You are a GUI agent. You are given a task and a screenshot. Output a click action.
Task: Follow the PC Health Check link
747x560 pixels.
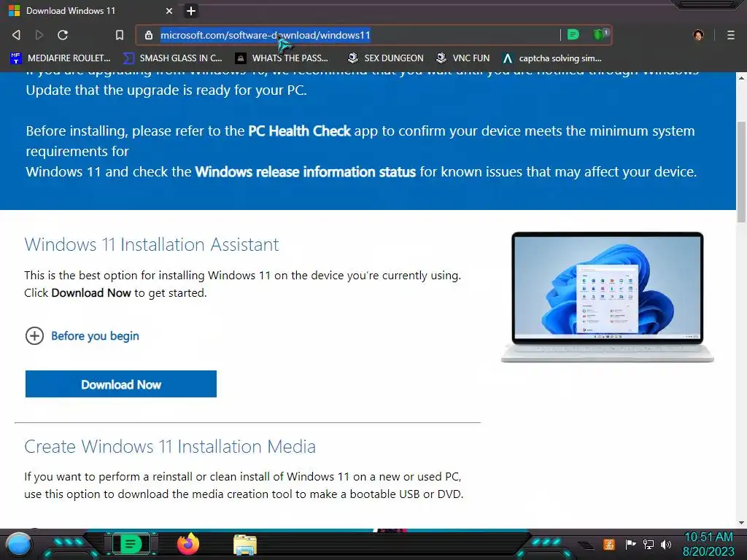coord(299,131)
